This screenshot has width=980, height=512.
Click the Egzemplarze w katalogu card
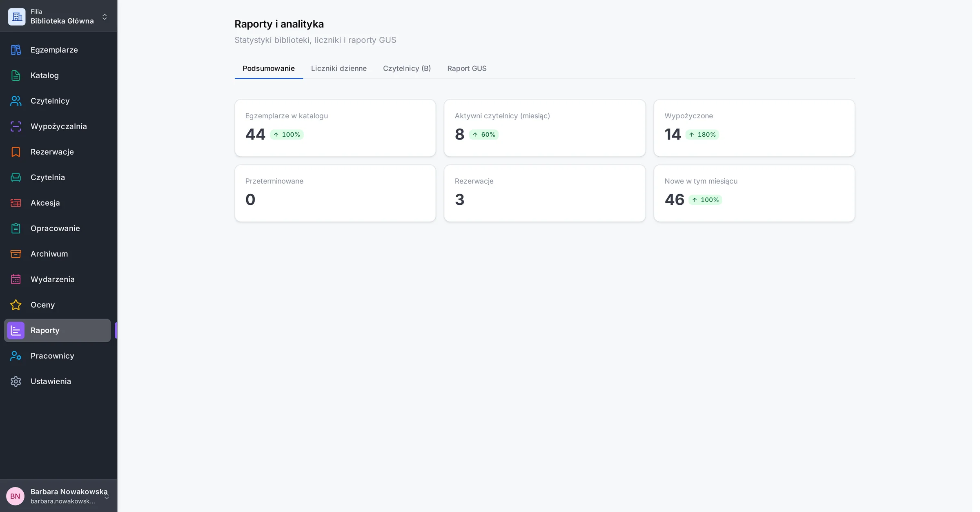click(x=335, y=128)
